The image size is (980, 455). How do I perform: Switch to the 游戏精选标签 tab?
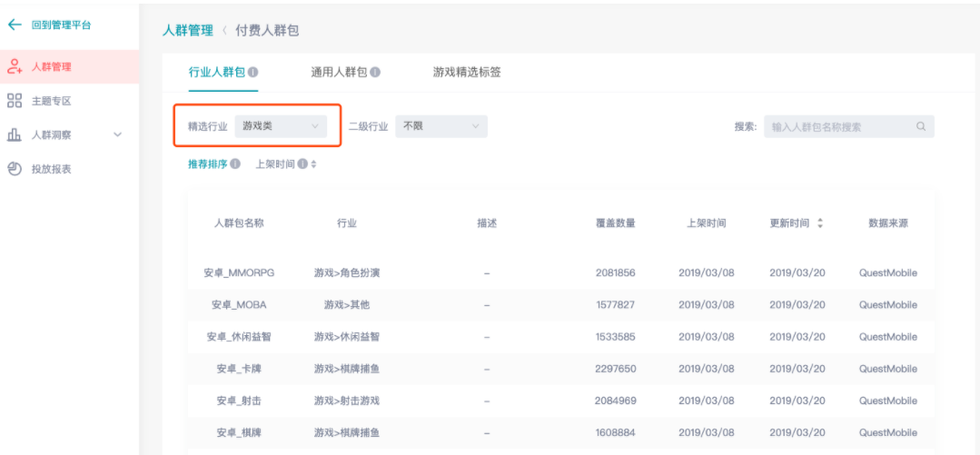click(467, 73)
